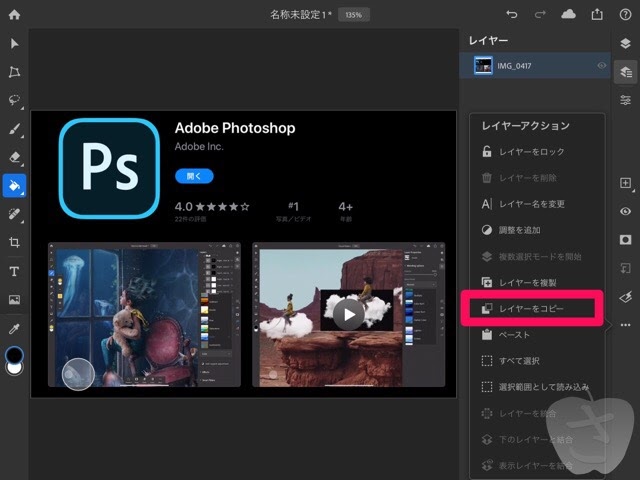Select the Crop tool
Image resolution: width=640 pixels, height=480 pixels.
(14, 242)
